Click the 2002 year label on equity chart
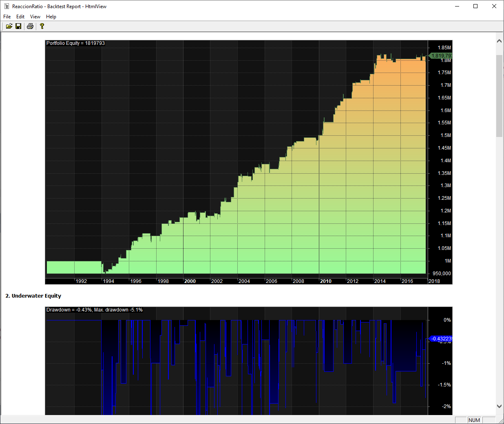 pyautogui.click(x=217, y=281)
